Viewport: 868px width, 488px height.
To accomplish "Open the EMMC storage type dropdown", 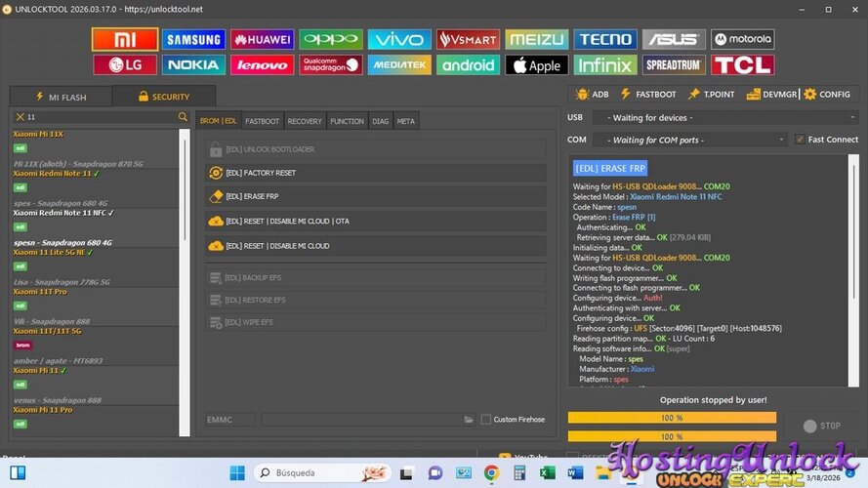I will tap(229, 420).
